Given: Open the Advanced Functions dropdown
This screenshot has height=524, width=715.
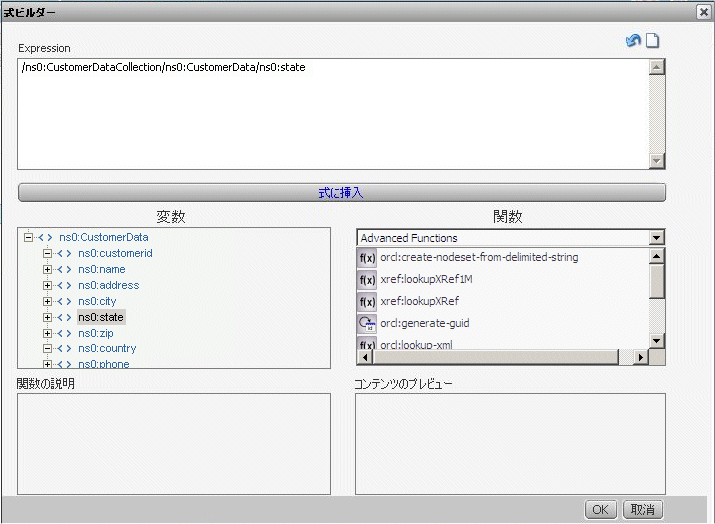Looking at the screenshot, I should [656, 238].
